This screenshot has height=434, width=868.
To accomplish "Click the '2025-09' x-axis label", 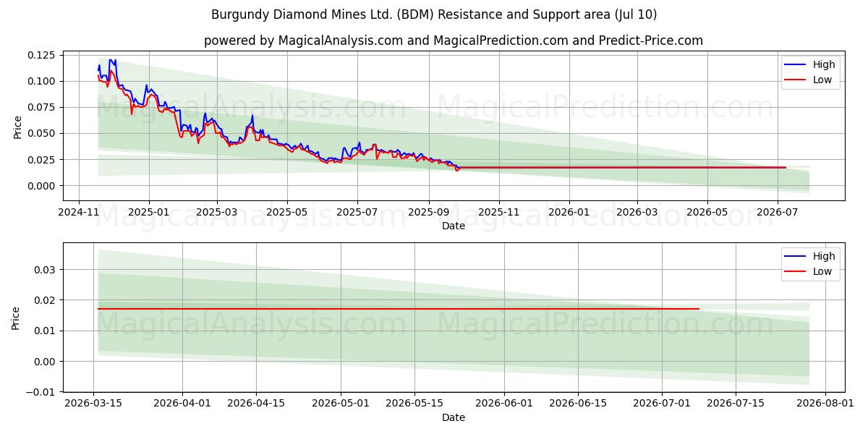I will click(x=429, y=213).
